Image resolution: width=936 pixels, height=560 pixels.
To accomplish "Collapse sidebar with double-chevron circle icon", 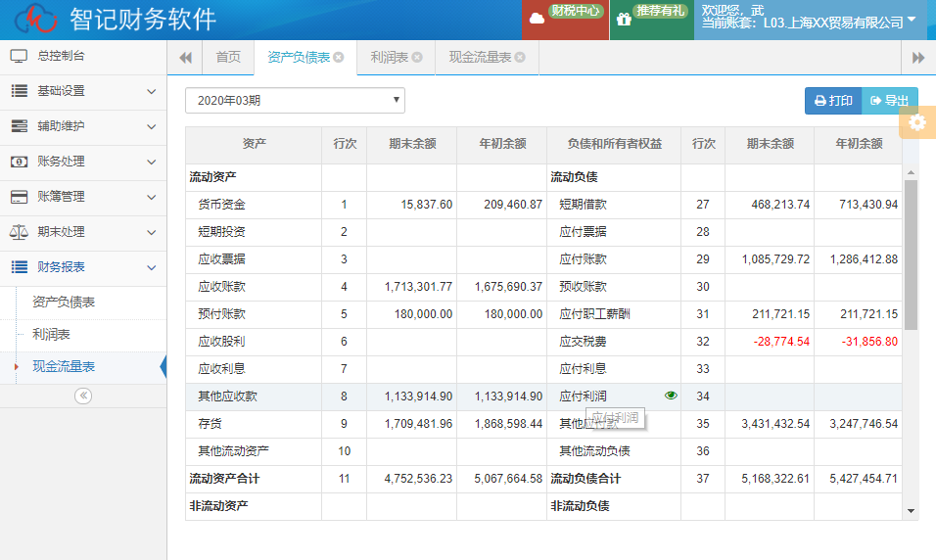I will tap(83, 396).
